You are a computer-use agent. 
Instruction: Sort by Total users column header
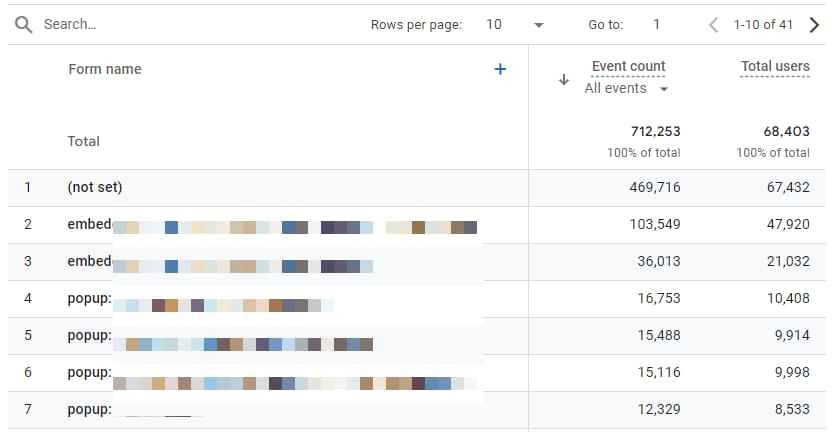tap(775, 66)
